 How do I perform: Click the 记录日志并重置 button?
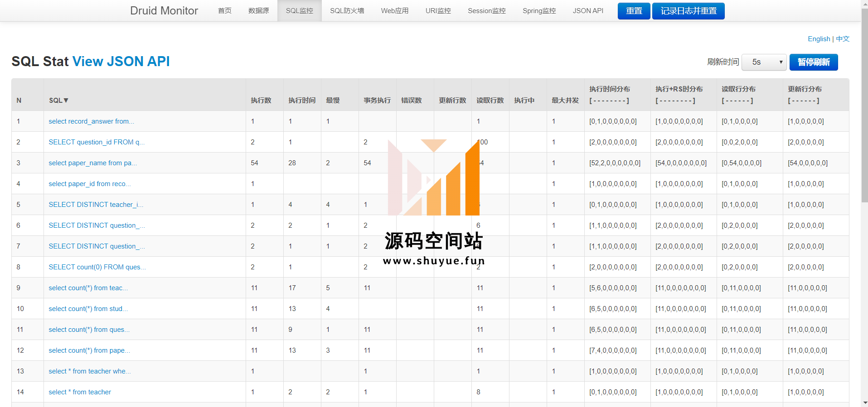(x=689, y=11)
